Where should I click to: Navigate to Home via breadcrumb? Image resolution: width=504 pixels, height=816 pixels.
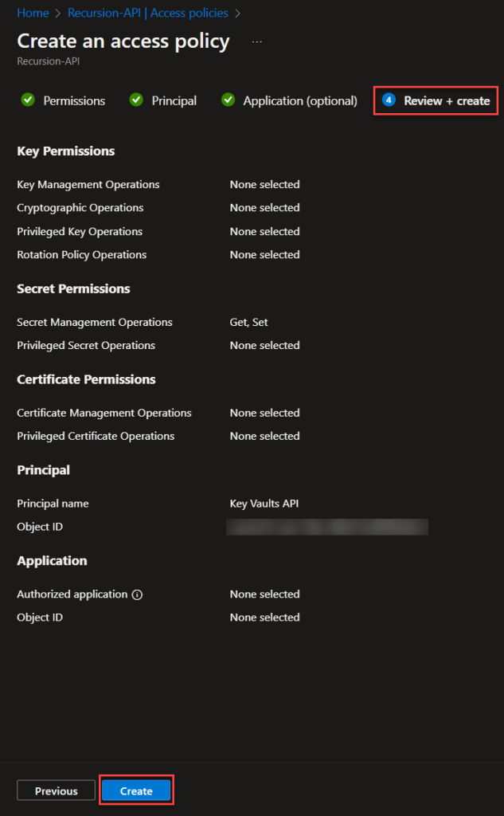point(33,13)
